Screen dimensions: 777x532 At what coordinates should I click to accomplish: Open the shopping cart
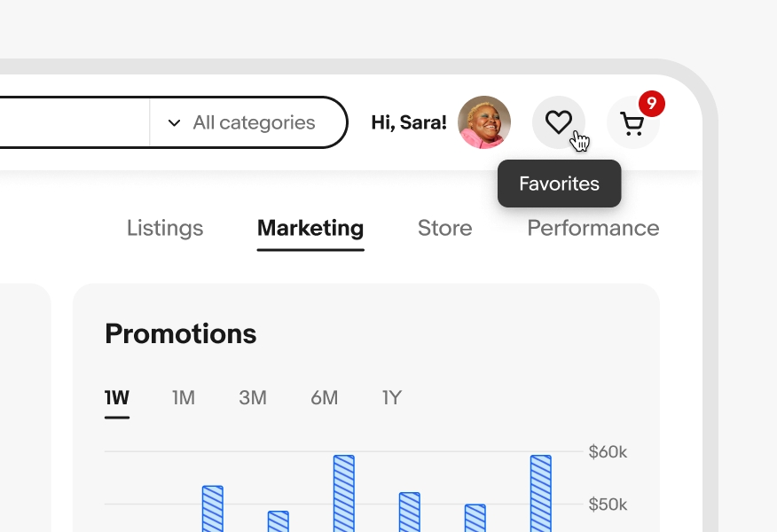(632, 123)
